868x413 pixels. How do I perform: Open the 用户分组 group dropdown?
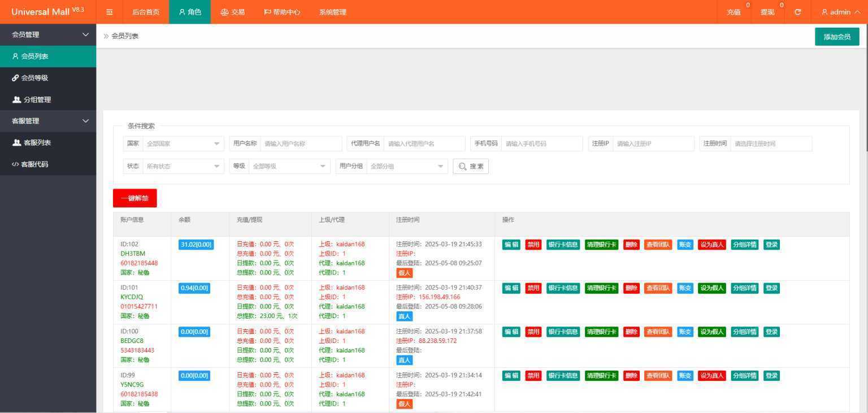click(407, 166)
